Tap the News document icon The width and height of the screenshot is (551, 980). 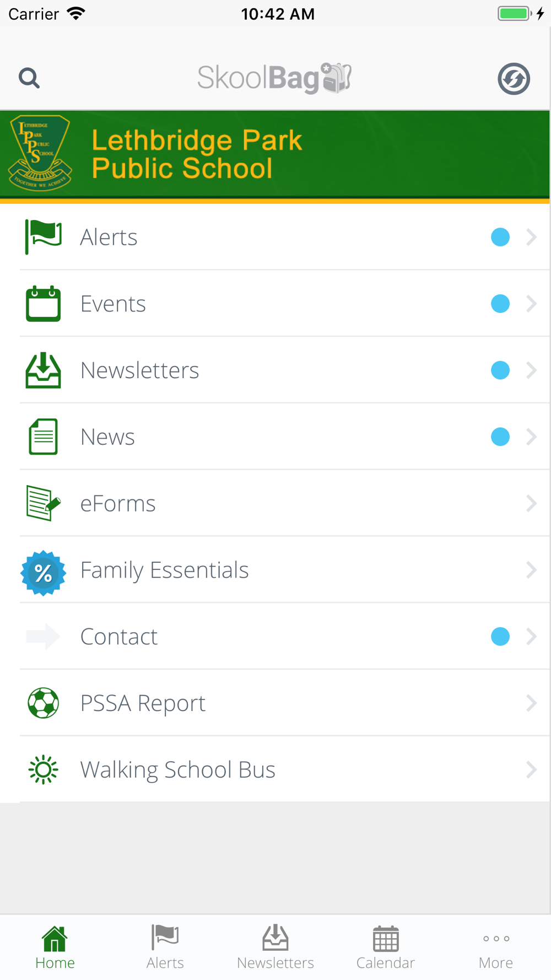pyautogui.click(x=43, y=437)
